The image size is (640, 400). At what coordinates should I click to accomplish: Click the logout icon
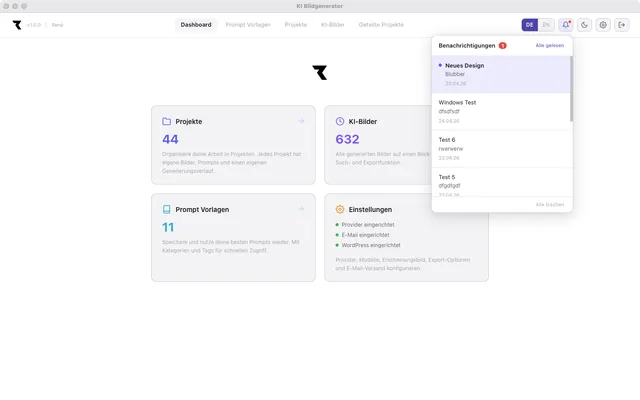point(622,25)
